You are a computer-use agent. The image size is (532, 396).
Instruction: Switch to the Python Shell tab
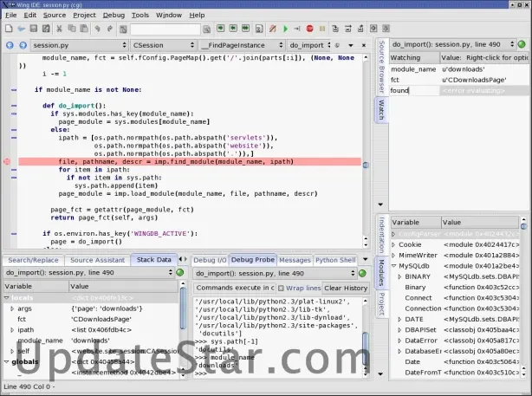tap(335, 260)
